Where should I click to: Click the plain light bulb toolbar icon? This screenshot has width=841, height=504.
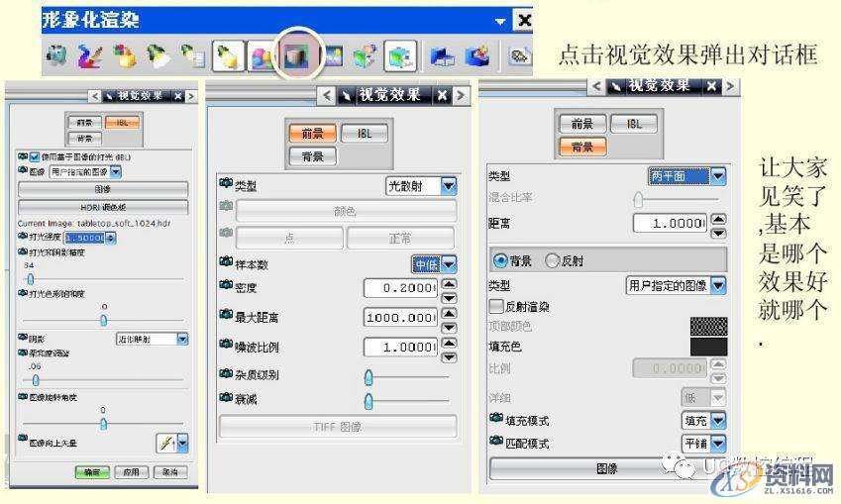tap(158, 55)
